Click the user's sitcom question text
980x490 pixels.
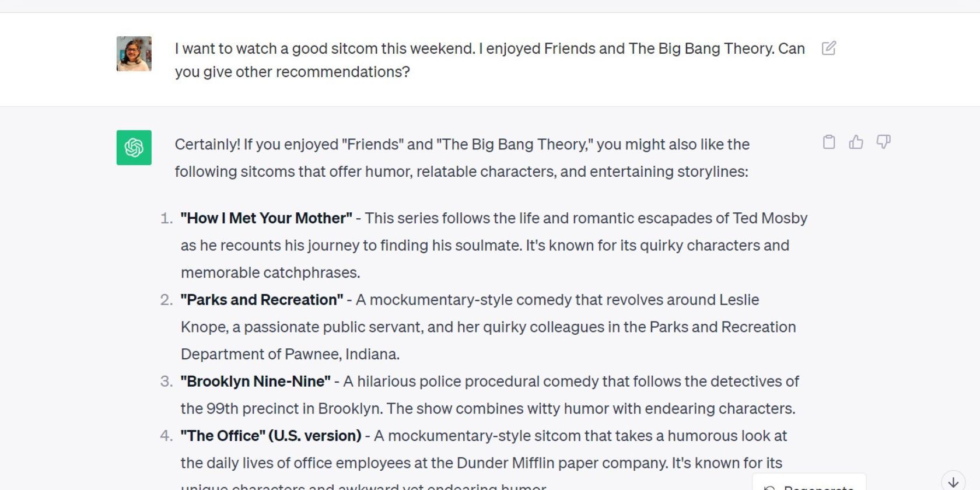[489, 60]
